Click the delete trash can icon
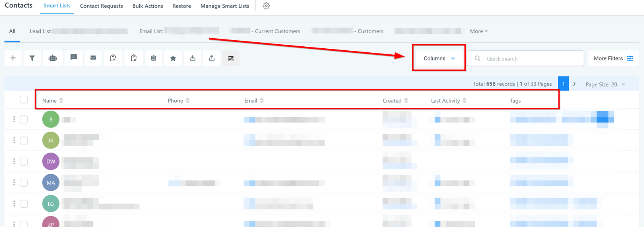Image resolution: width=644 pixels, height=227 pixels. pos(154,58)
